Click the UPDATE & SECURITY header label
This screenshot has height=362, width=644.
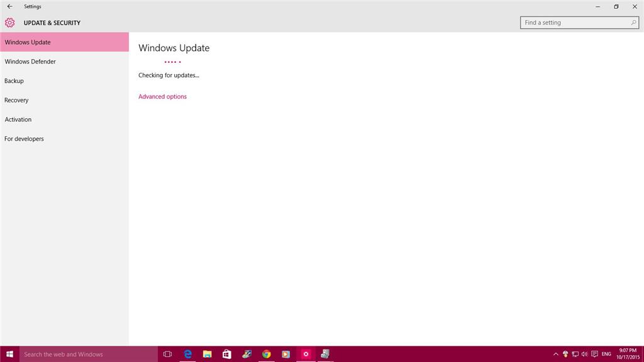click(x=52, y=23)
